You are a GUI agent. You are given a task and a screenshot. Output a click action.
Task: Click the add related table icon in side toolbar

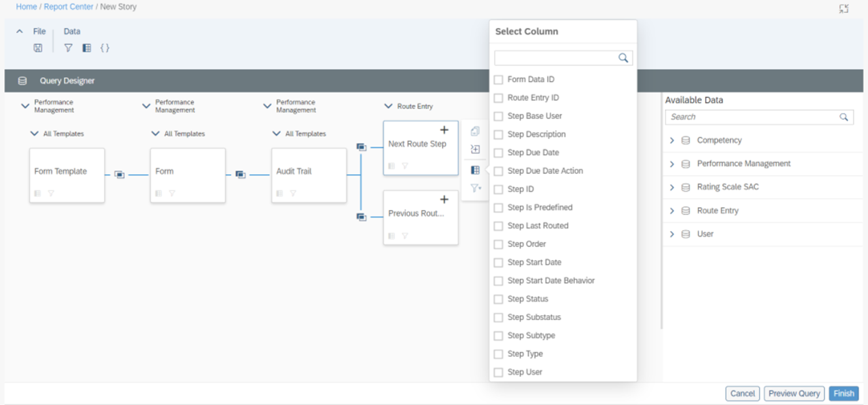tap(475, 149)
